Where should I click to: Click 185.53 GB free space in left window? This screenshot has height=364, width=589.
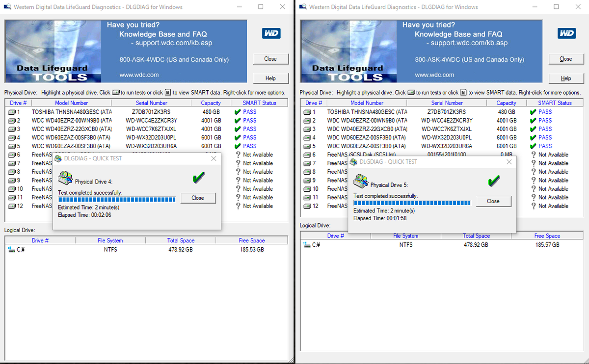pos(252,249)
